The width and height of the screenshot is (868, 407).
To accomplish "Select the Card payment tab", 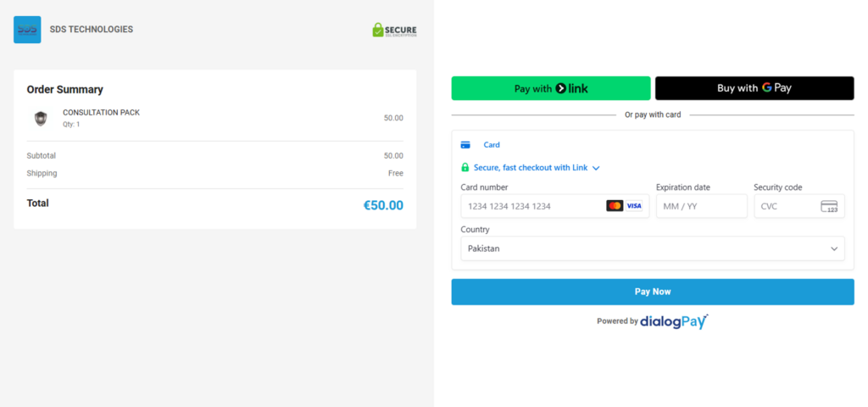I will [492, 145].
